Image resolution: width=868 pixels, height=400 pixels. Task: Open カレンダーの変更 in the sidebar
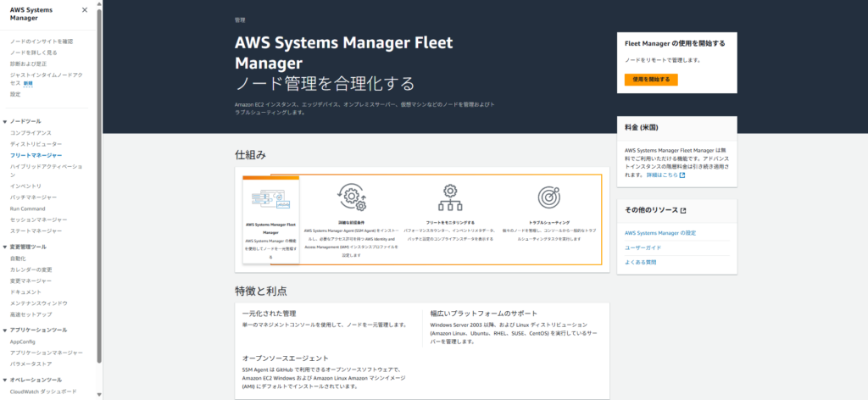31,270
